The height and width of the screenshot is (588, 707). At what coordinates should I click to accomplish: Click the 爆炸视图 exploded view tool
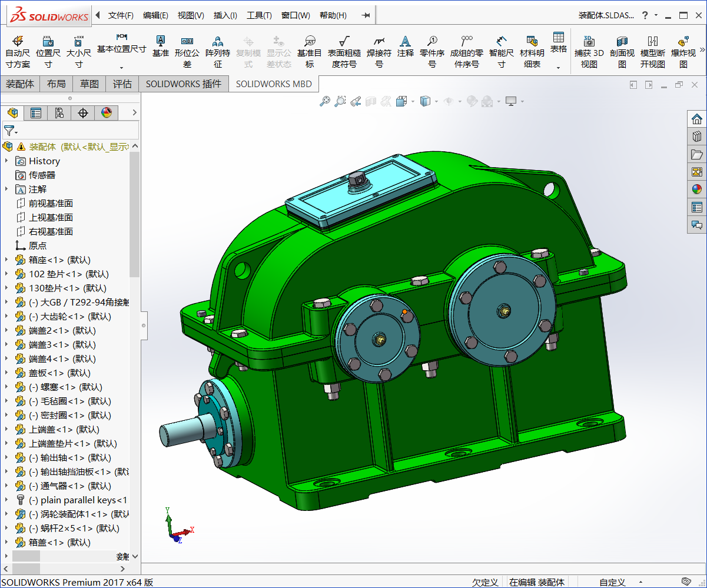[x=683, y=52]
